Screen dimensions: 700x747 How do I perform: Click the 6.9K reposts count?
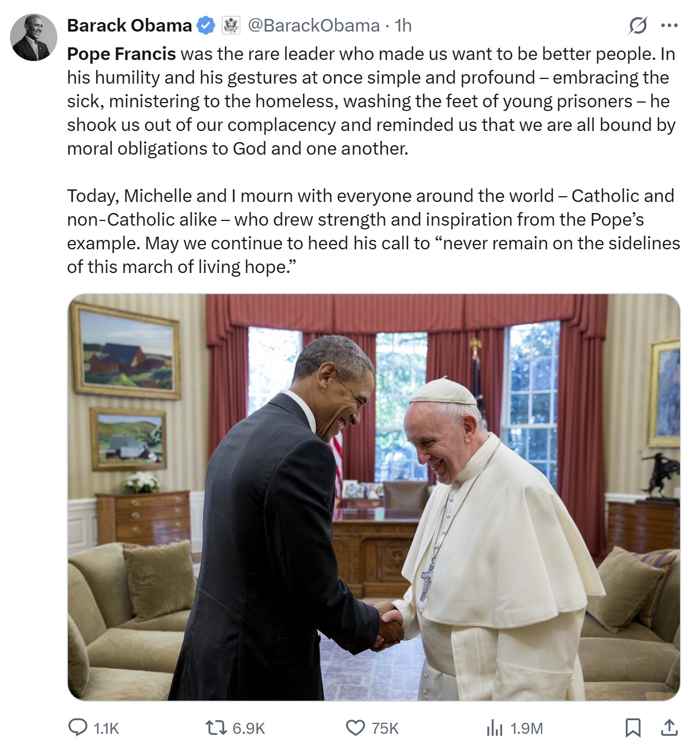point(248,729)
